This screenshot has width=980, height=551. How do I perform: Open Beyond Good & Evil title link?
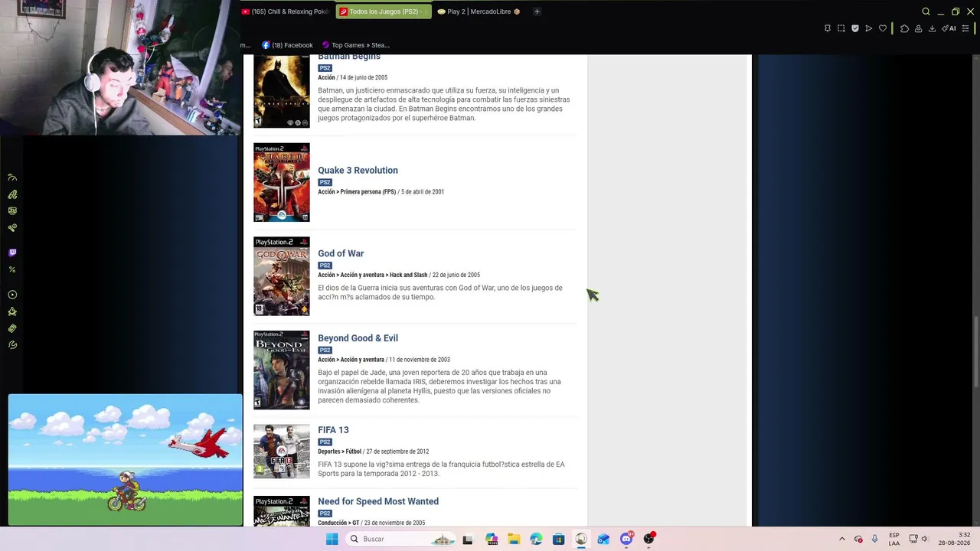[358, 338]
